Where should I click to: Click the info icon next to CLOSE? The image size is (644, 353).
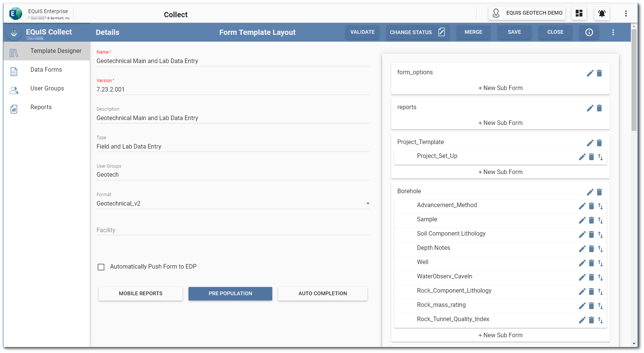(589, 32)
